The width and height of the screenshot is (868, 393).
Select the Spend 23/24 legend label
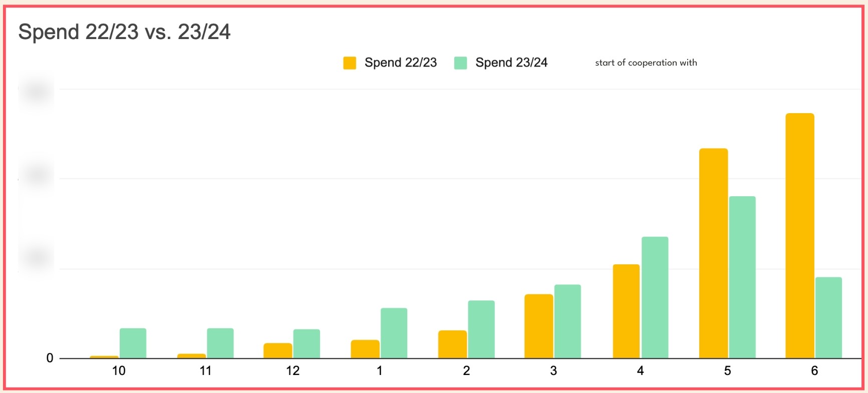(511, 63)
